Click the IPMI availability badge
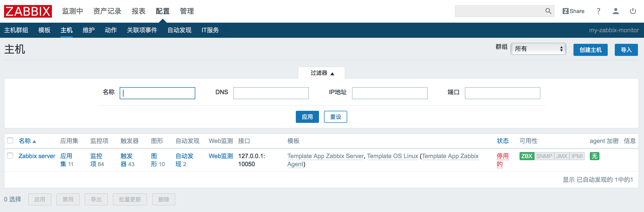The width and height of the screenshot is (644, 212). point(577,156)
